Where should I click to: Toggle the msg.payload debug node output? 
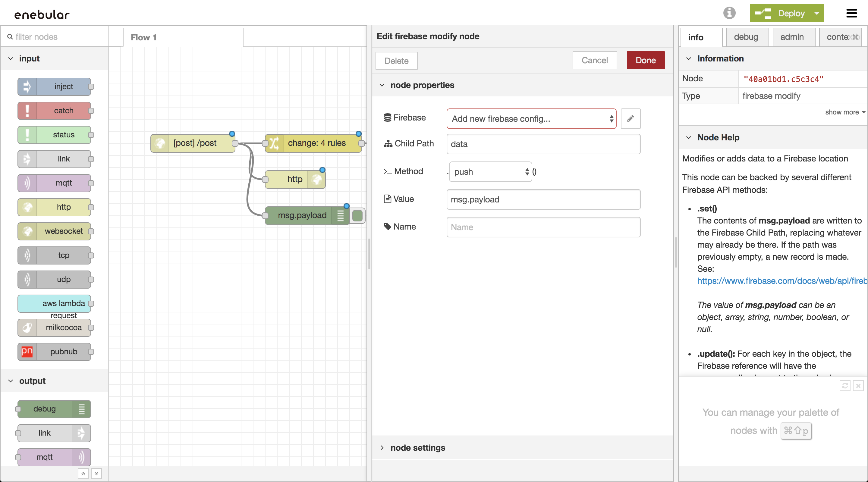pos(357,216)
